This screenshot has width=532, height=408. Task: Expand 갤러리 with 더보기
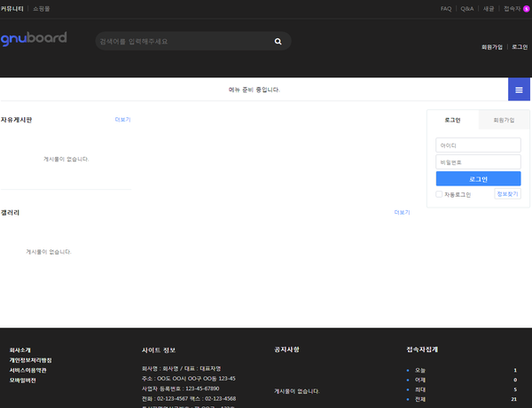tap(402, 213)
